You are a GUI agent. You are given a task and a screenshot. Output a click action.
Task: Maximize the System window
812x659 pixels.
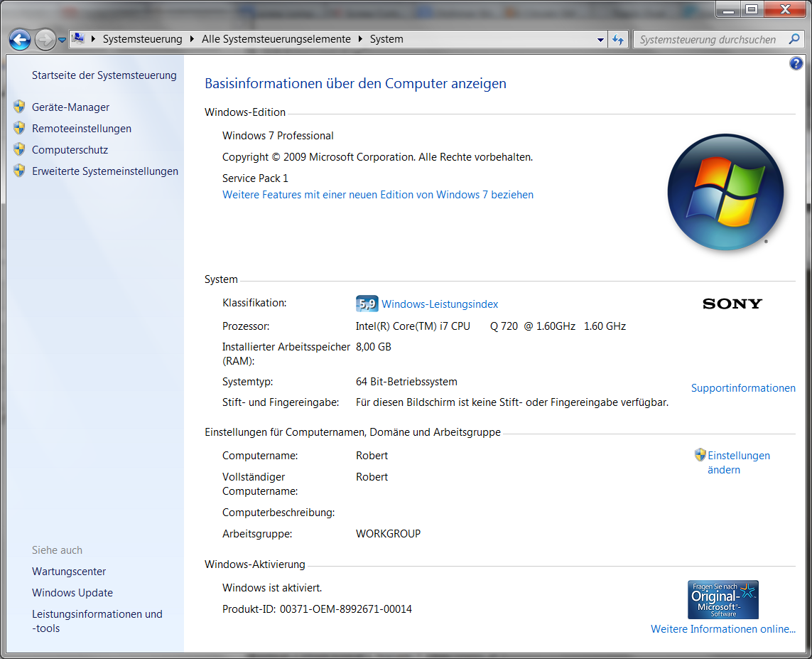(x=752, y=9)
